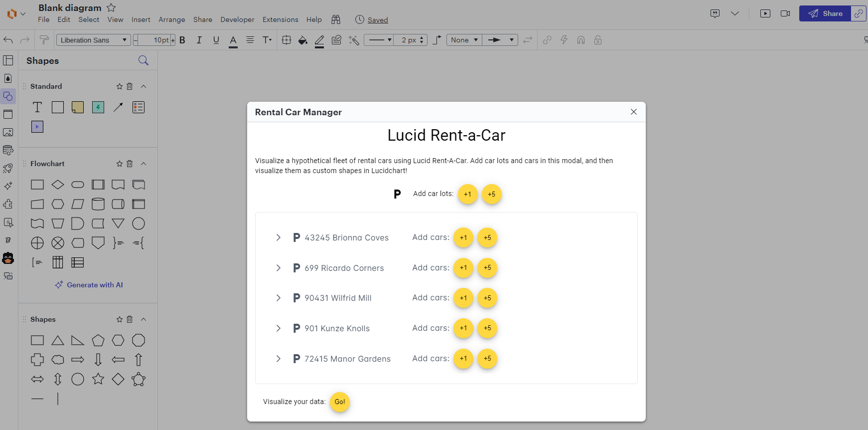Toggle Underline text formatting
Screen dimensions: 868x430
click(x=216, y=40)
